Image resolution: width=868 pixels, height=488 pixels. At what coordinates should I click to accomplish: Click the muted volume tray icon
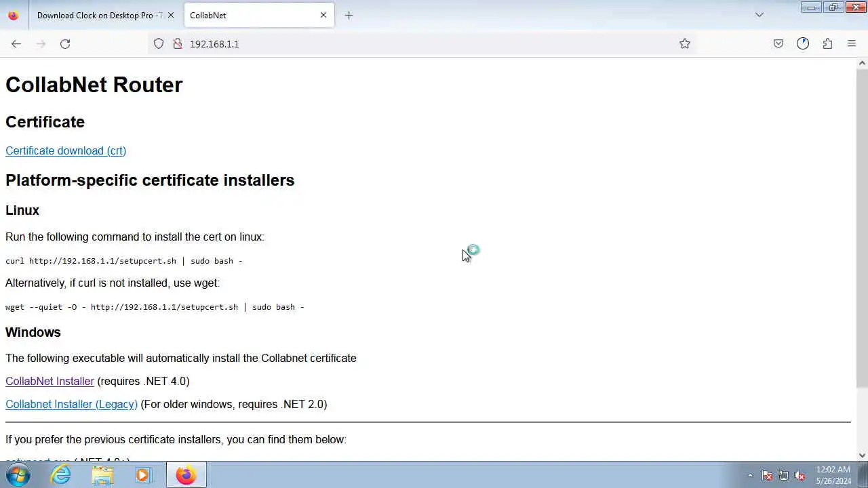800,476
